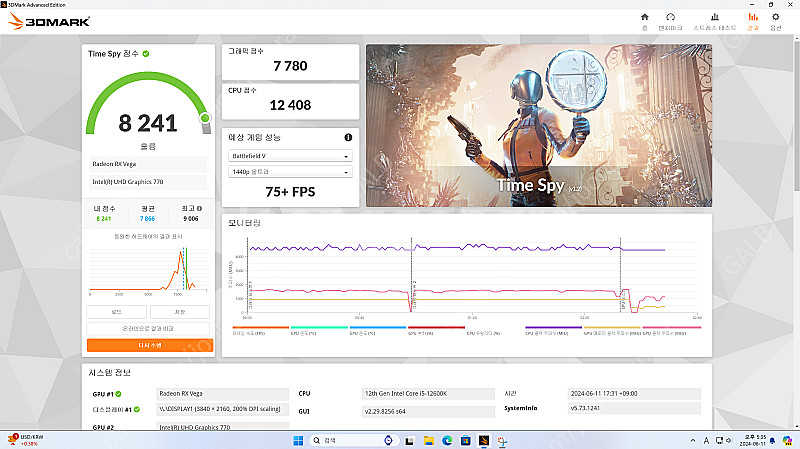Click the load button beside save
This screenshot has height=449, width=800.
click(x=116, y=312)
